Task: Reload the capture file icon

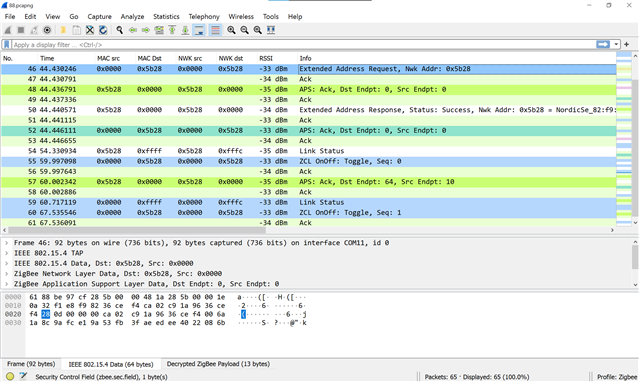Action: click(x=103, y=30)
